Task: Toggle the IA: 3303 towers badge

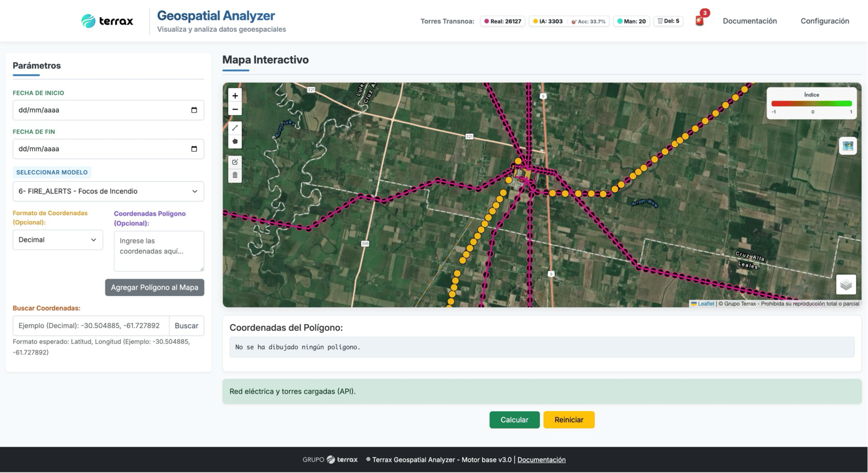Action: (x=548, y=21)
